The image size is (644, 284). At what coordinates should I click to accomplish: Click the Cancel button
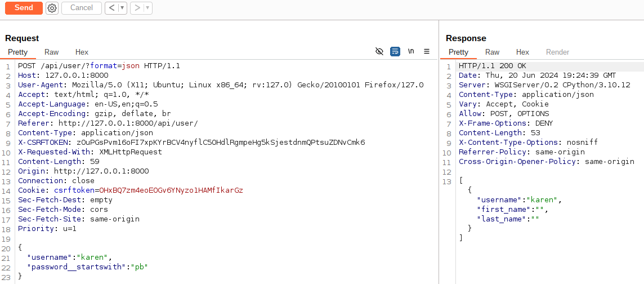click(x=82, y=8)
